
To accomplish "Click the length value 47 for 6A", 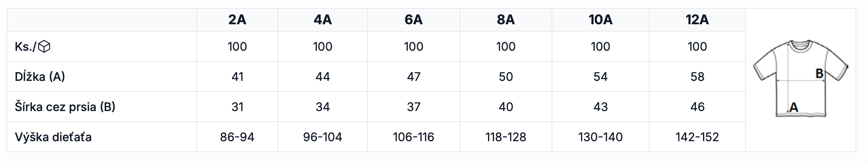I will pyautogui.click(x=413, y=77).
